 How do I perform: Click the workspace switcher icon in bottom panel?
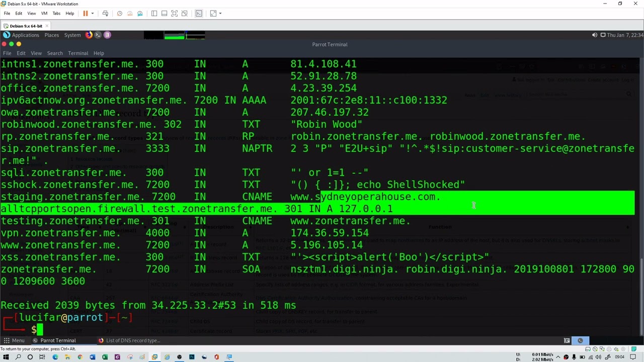[567, 340]
